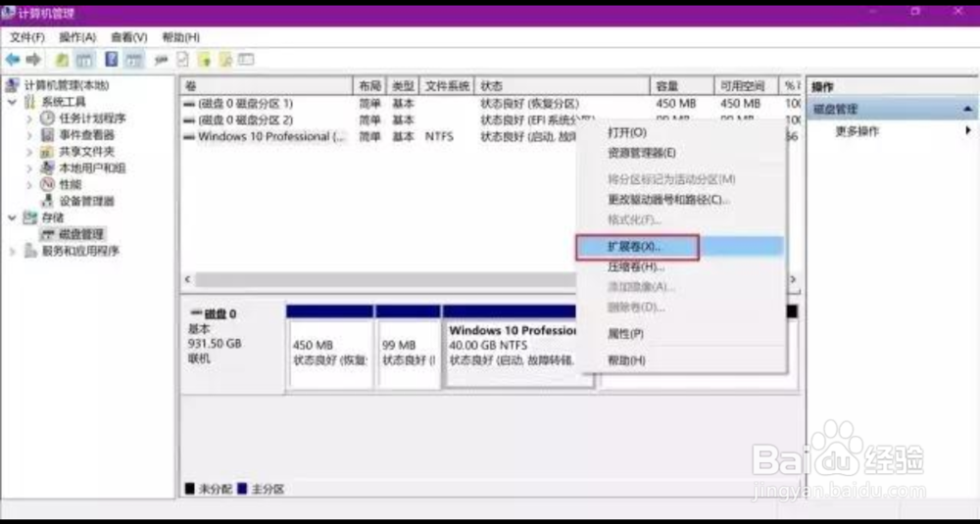The width and height of the screenshot is (980, 524).
Task: Click the blue 主分区 legend swatch
Action: pos(242,489)
